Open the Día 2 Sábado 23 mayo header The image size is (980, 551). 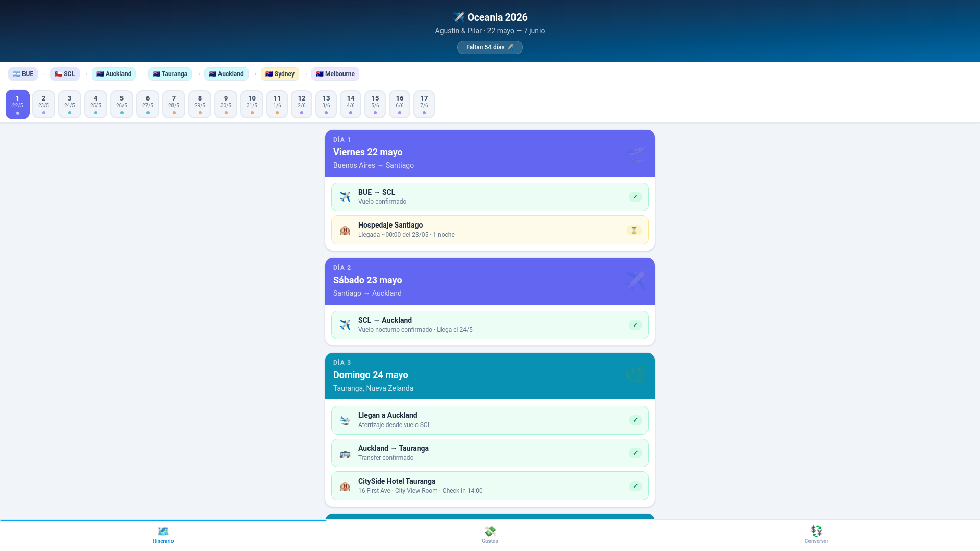pyautogui.click(x=490, y=281)
